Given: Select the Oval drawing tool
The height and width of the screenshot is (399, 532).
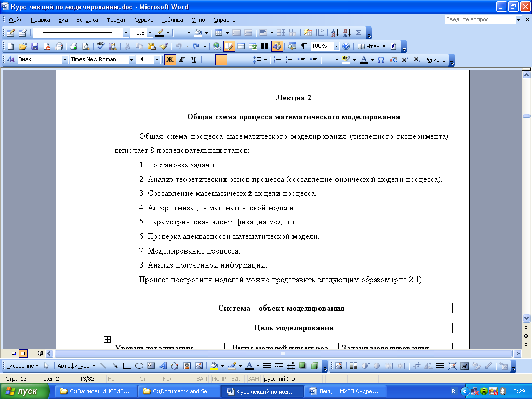Looking at the screenshot, I should [x=139, y=366].
